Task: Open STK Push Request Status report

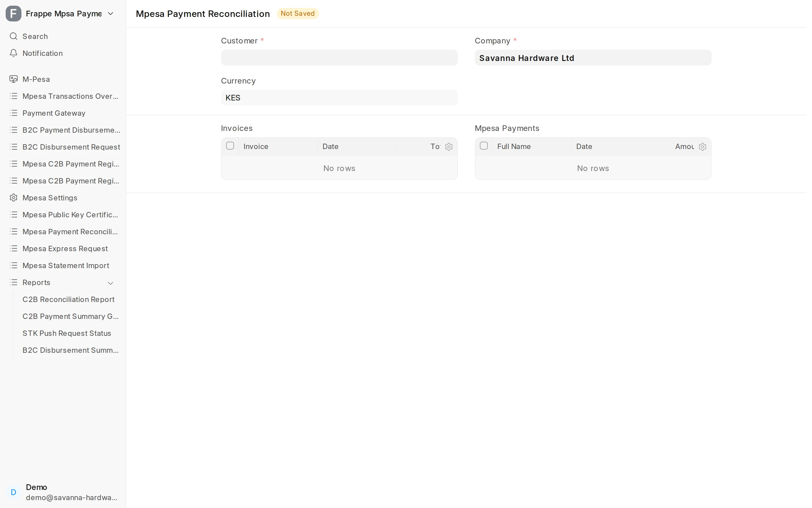Action: [67, 333]
